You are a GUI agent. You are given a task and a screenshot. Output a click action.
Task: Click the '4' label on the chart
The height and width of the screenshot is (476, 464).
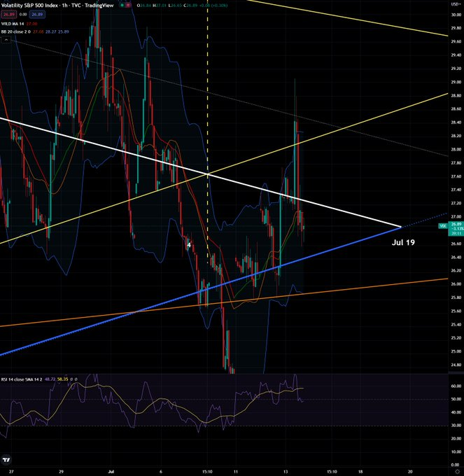[189, 245]
